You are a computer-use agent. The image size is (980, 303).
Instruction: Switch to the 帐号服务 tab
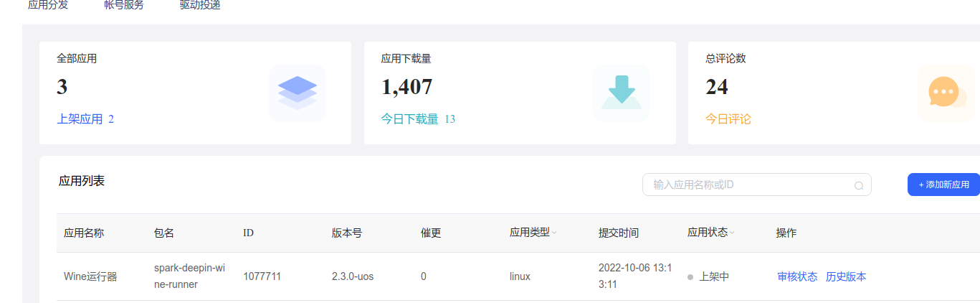coord(124,5)
